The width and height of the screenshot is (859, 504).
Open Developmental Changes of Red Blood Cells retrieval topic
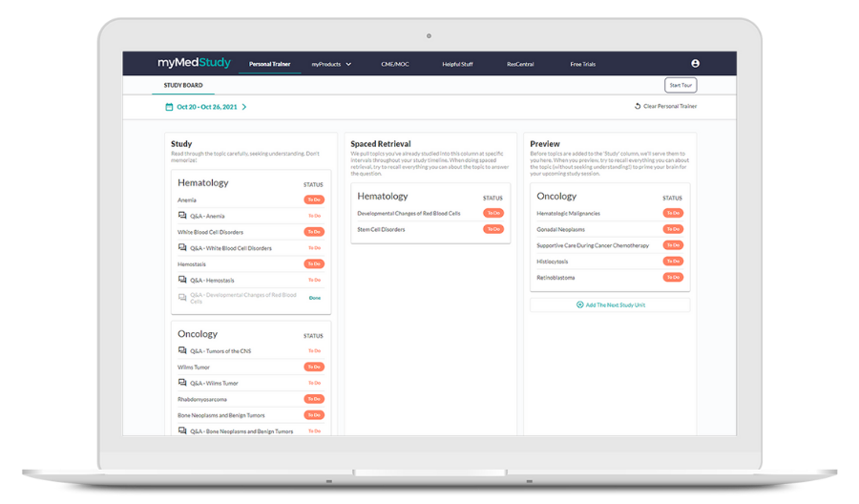click(409, 213)
